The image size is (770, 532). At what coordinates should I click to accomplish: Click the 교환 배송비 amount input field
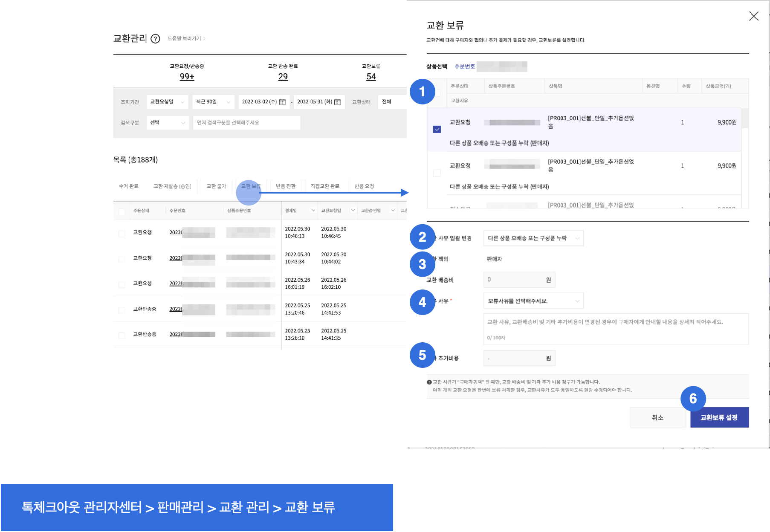[515, 280]
